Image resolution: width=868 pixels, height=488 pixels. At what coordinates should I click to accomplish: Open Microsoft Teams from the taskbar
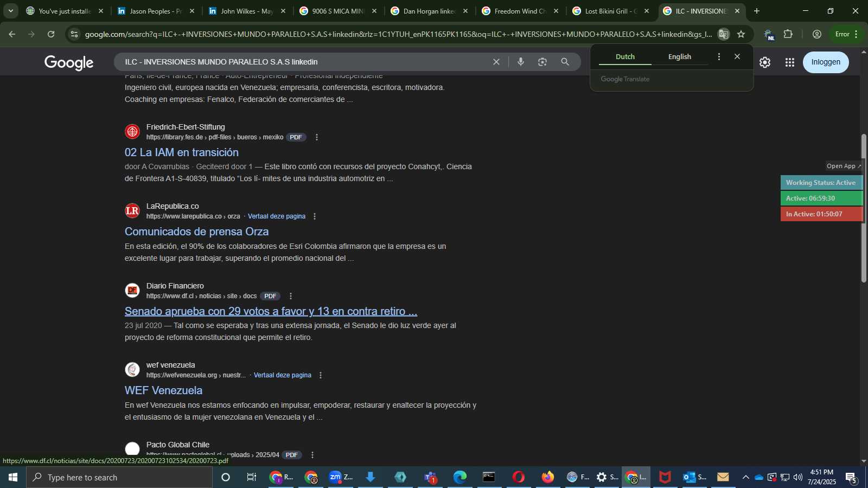pyautogui.click(x=430, y=477)
